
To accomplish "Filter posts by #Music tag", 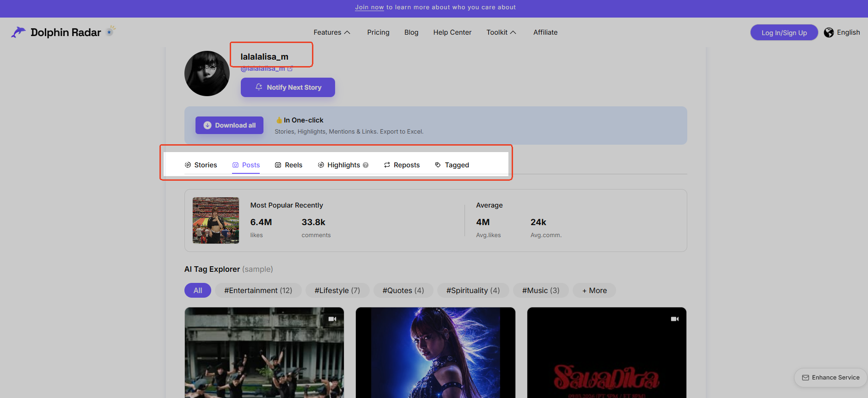I will pyautogui.click(x=541, y=290).
